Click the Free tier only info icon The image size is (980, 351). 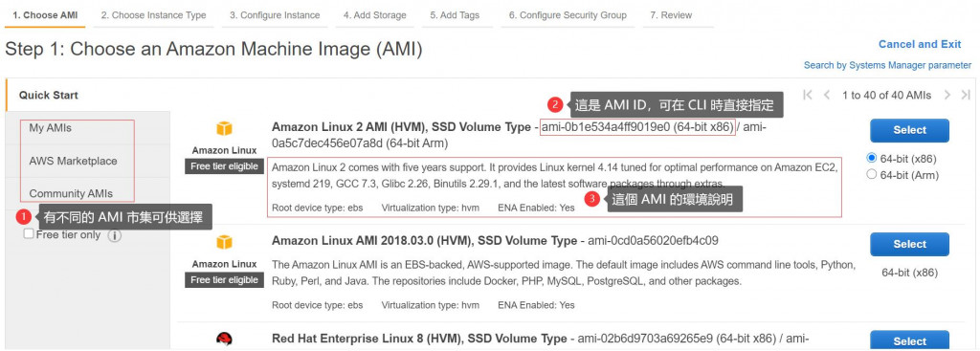click(115, 235)
